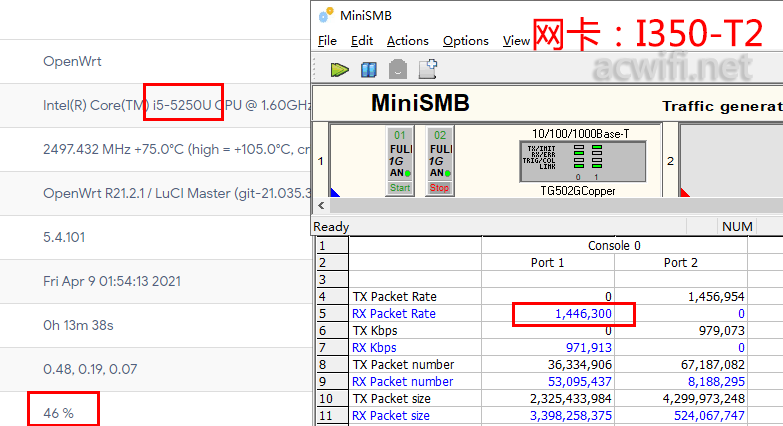Click the RX Kbps row label

coord(375,348)
